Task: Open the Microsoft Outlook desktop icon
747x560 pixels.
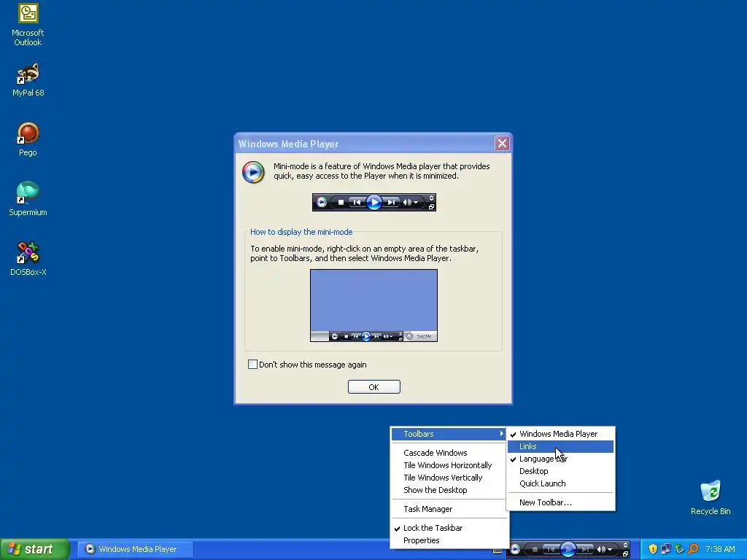Action: click(x=28, y=24)
